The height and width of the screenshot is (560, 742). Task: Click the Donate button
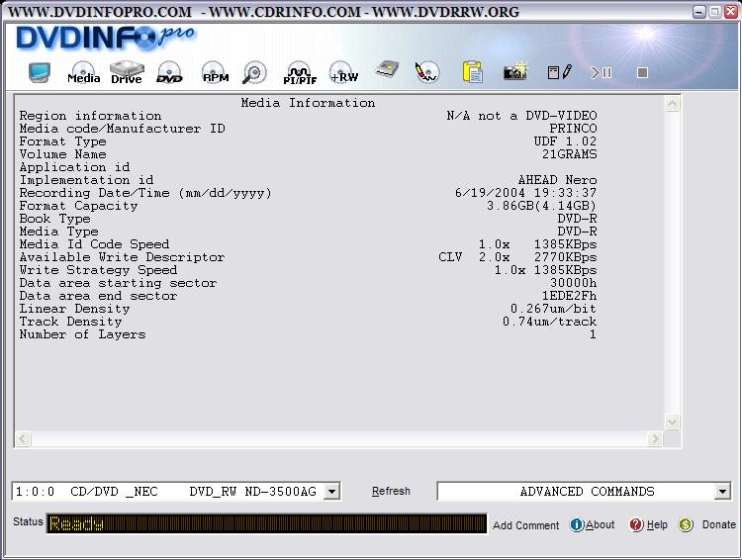click(719, 524)
